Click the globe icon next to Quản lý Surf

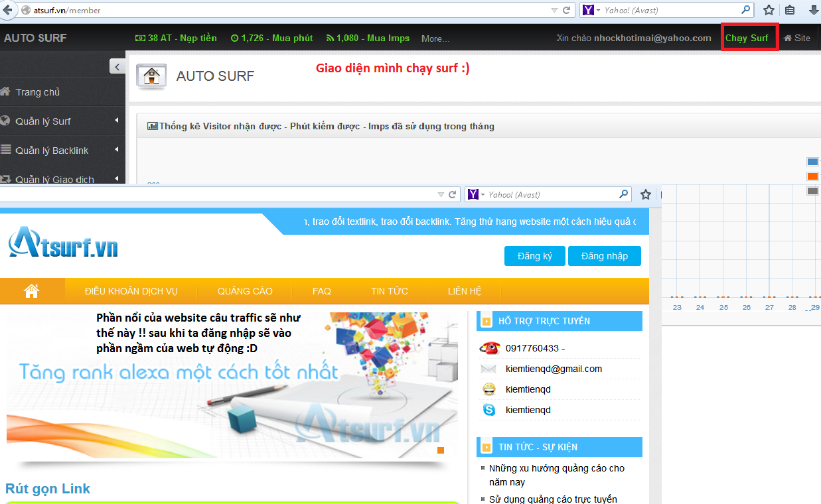(5, 121)
